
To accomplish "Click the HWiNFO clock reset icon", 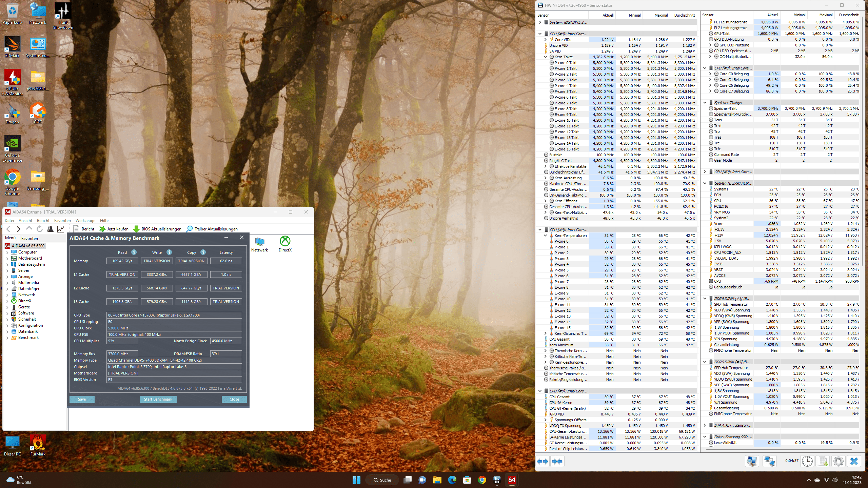I will click(807, 461).
